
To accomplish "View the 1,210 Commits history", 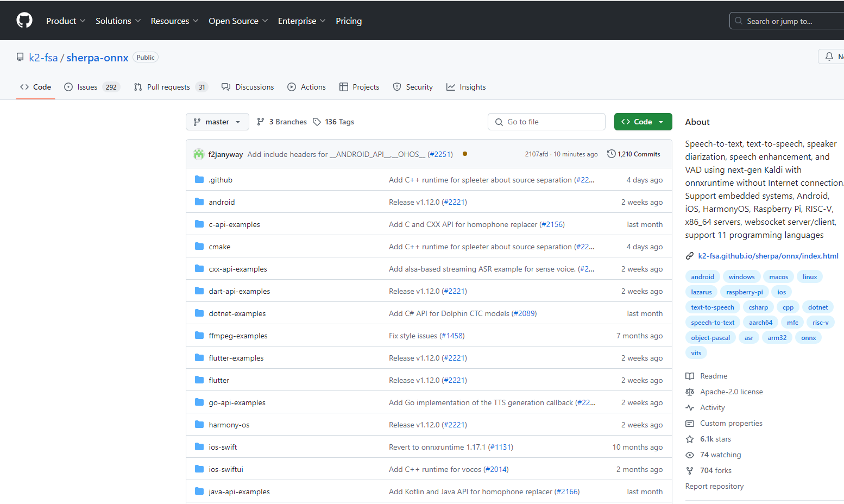I will coord(634,154).
